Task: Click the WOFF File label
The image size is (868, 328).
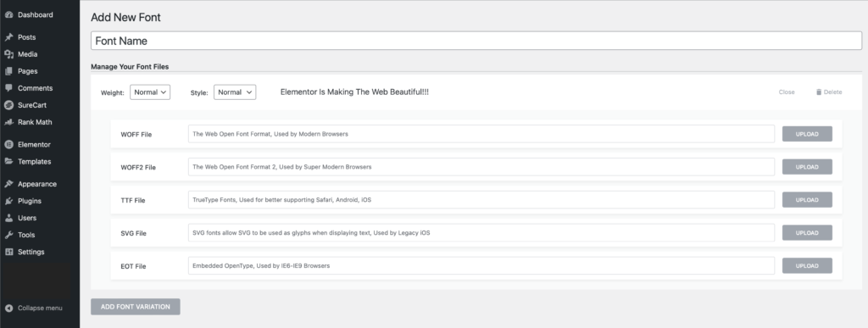Action: (x=136, y=135)
